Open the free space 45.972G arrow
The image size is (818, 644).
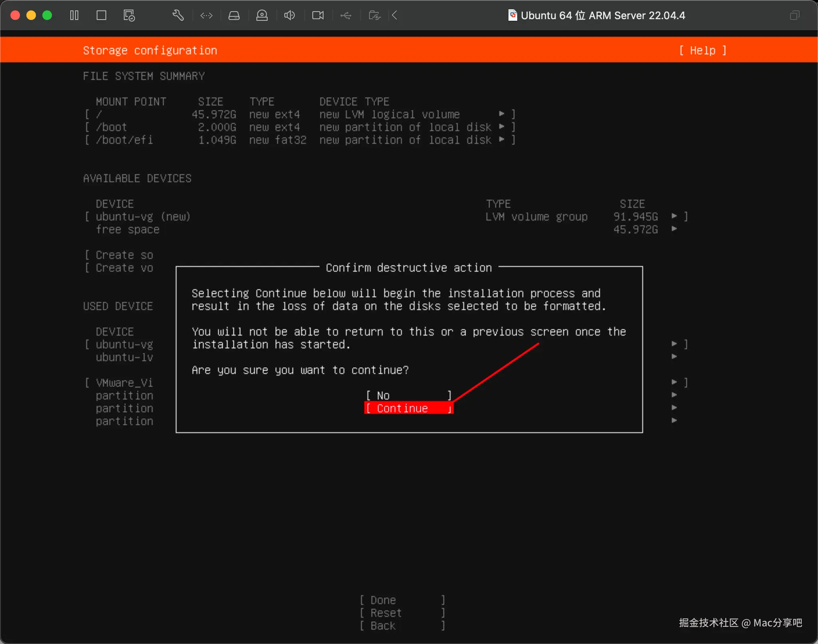pos(674,229)
